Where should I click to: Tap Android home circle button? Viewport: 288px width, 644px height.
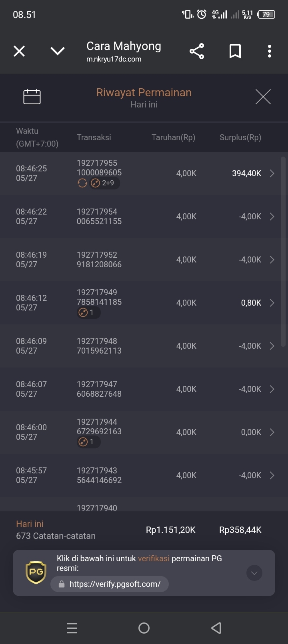[x=144, y=628]
